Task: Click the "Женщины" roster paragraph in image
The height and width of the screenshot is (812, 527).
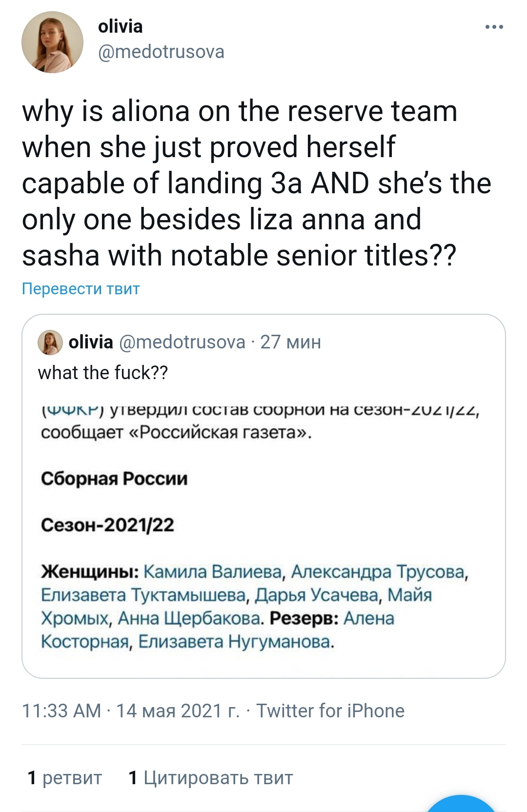Action: pyautogui.click(x=254, y=607)
